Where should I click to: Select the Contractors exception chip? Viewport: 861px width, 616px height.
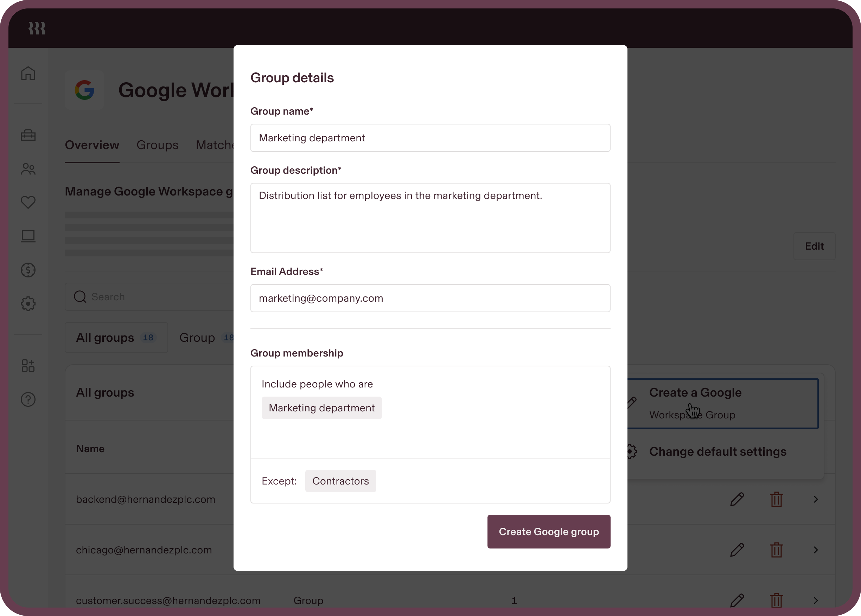tap(340, 481)
